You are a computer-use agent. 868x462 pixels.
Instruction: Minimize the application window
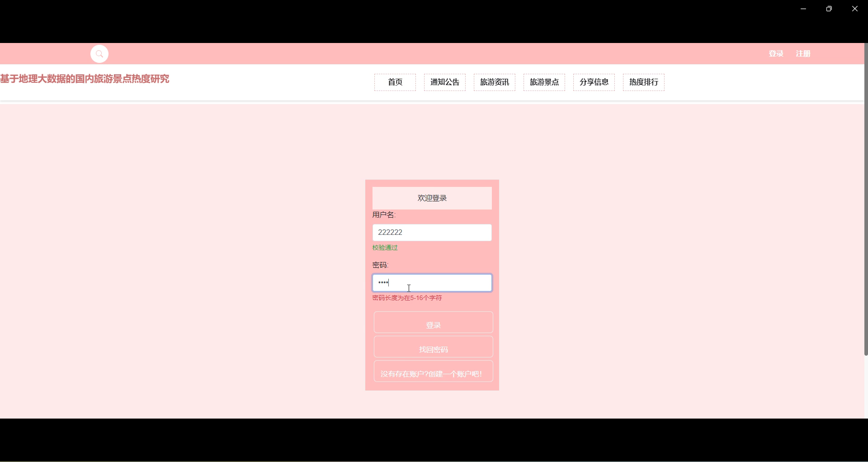click(803, 9)
